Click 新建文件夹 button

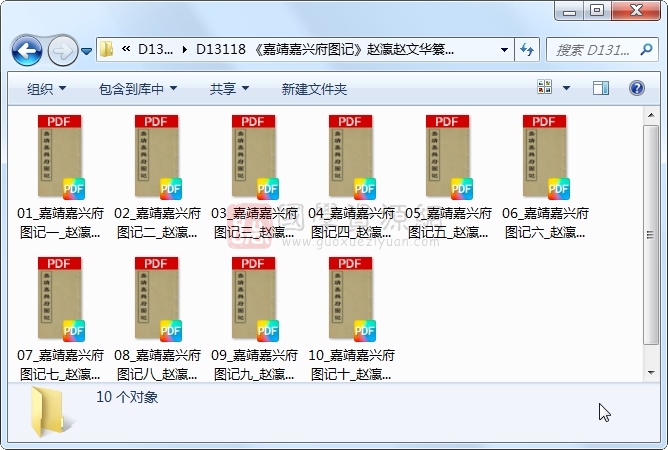click(314, 89)
